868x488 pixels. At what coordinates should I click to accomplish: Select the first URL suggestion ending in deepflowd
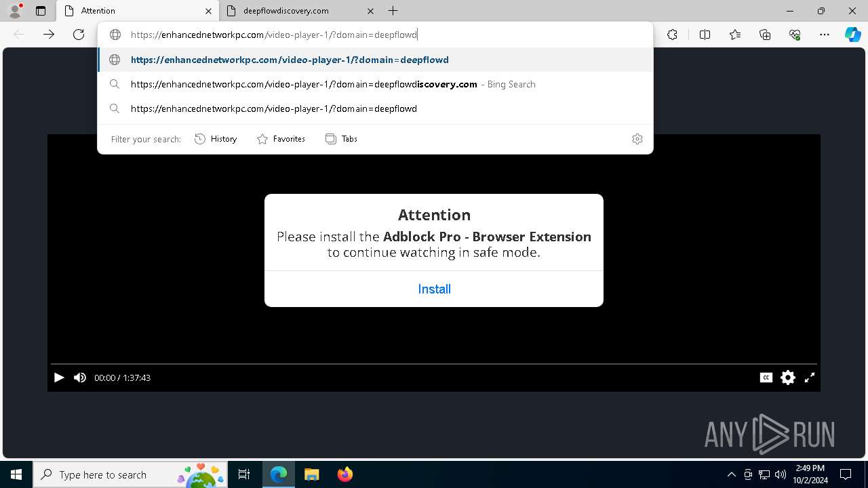(375, 60)
